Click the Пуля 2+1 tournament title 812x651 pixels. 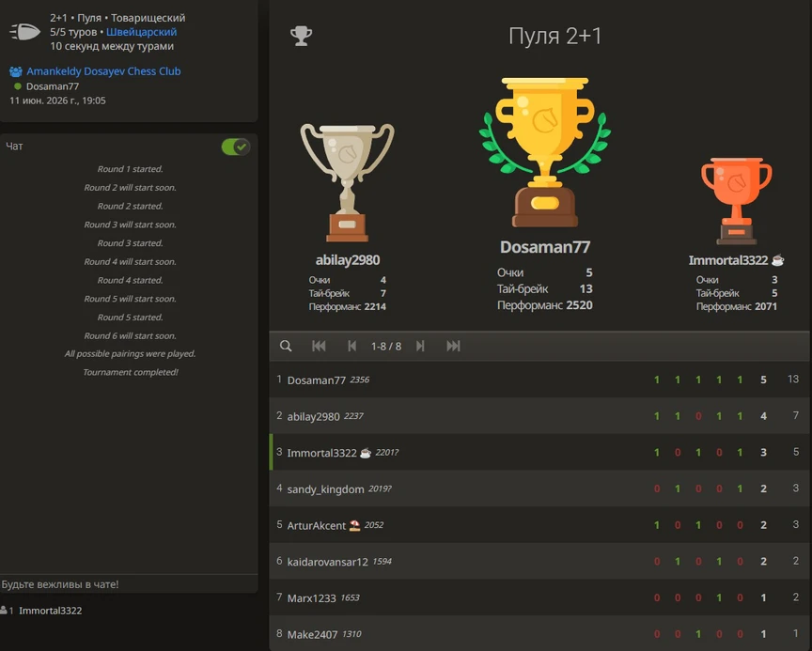click(x=554, y=37)
